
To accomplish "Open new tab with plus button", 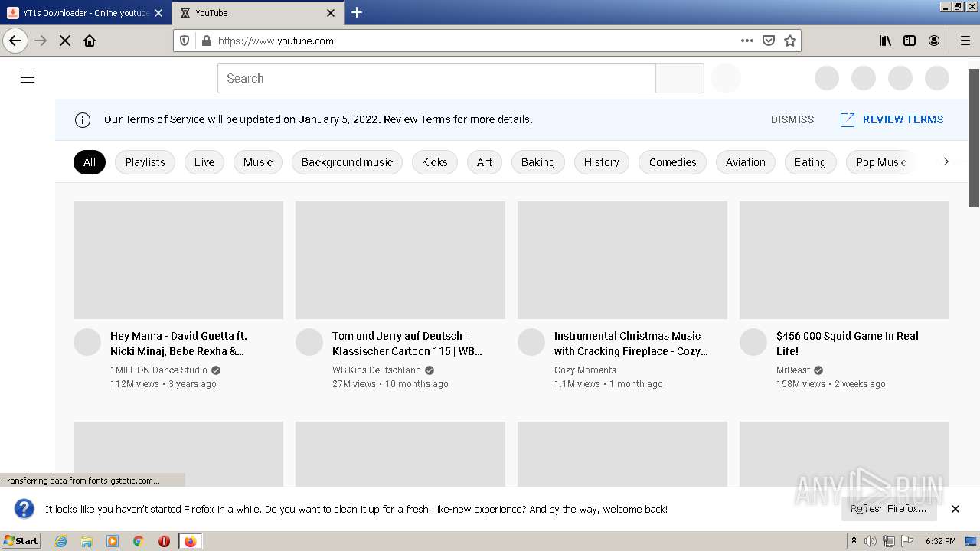I will (357, 12).
